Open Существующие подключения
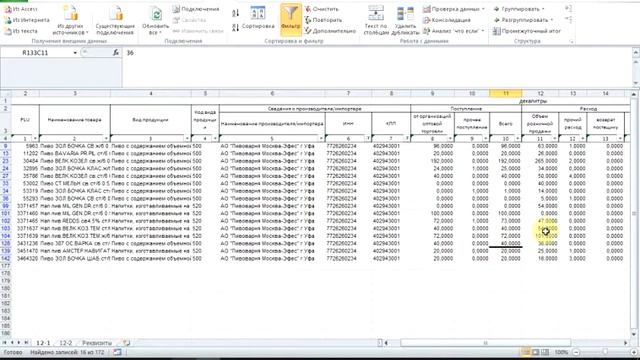Viewport: 640px width, 360px height. point(115,20)
